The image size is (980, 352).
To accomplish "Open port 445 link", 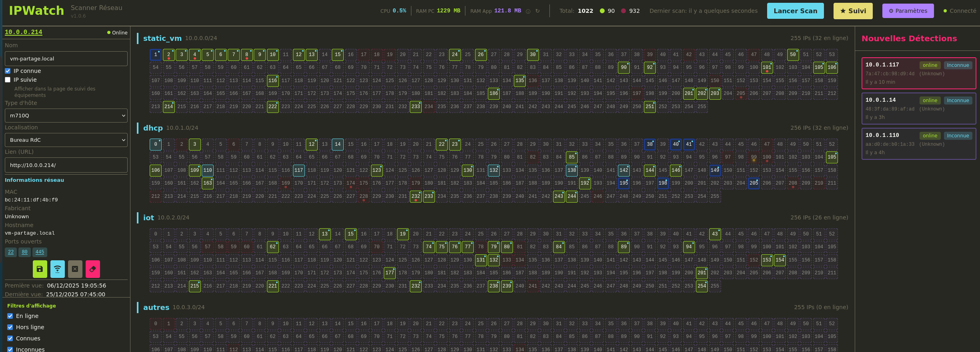I will click(x=40, y=252).
